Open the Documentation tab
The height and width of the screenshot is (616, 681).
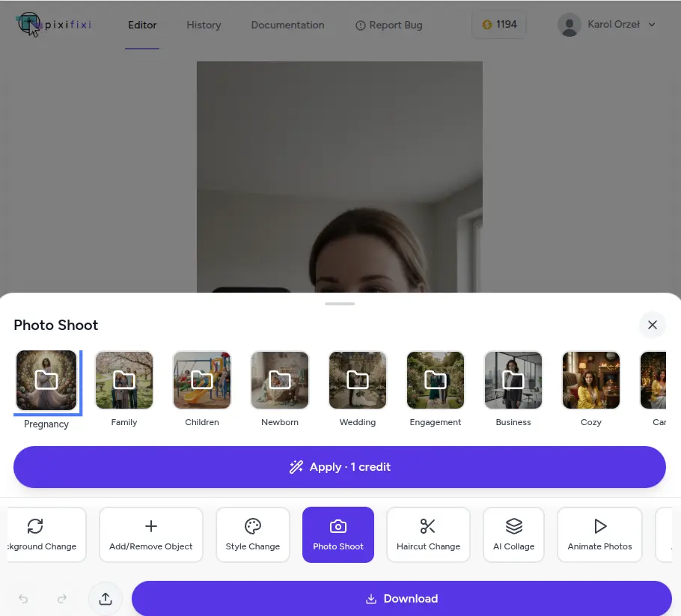287,25
